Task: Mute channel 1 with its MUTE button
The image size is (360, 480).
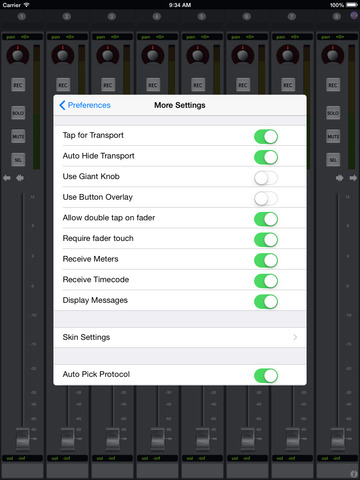Action: [x=18, y=136]
